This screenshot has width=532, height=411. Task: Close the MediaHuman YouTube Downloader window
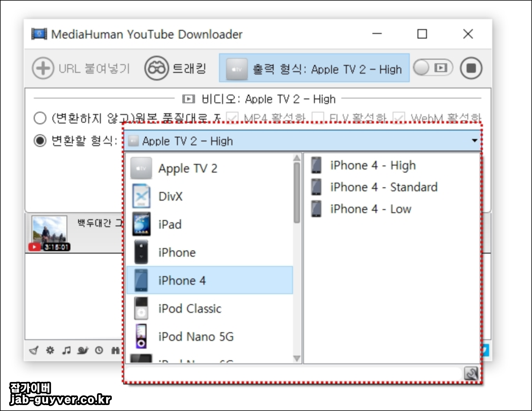[x=468, y=34]
